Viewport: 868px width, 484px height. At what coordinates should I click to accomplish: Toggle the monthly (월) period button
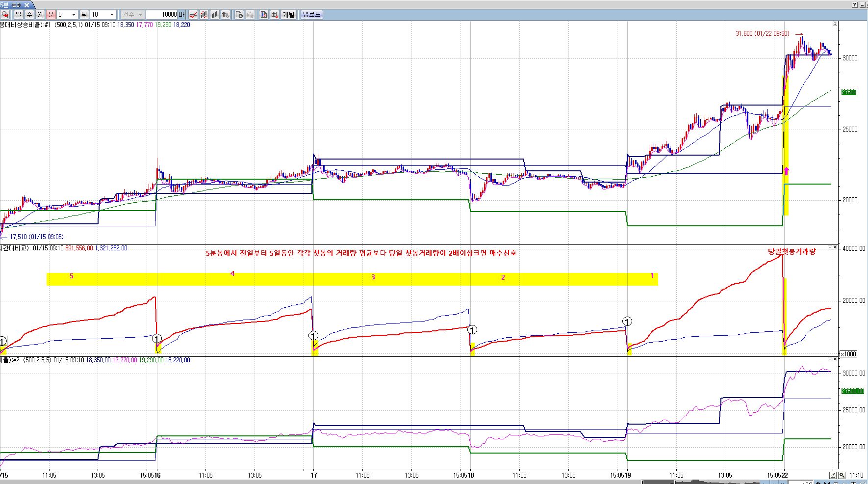[40, 15]
